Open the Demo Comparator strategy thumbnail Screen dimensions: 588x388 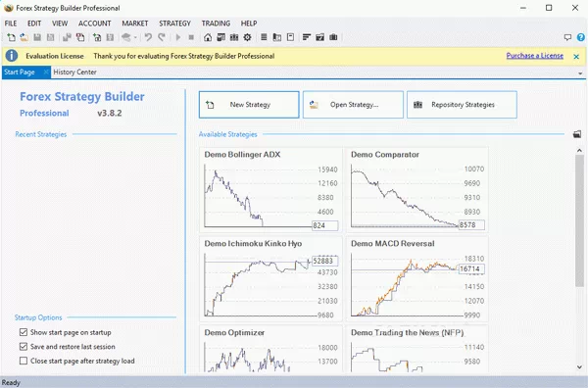[x=417, y=189]
